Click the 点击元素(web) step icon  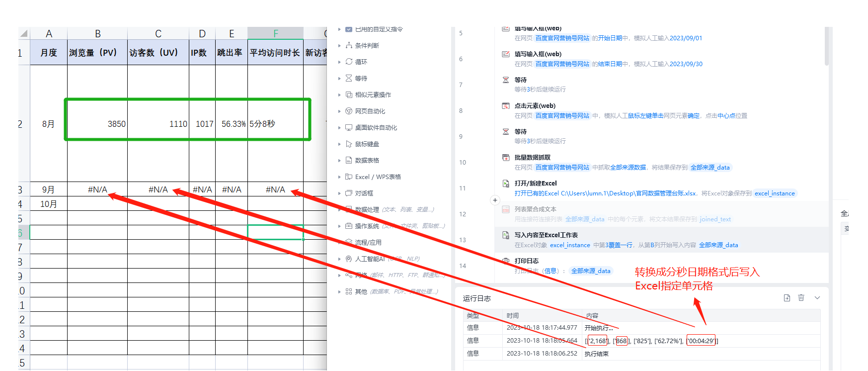(x=506, y=106)
